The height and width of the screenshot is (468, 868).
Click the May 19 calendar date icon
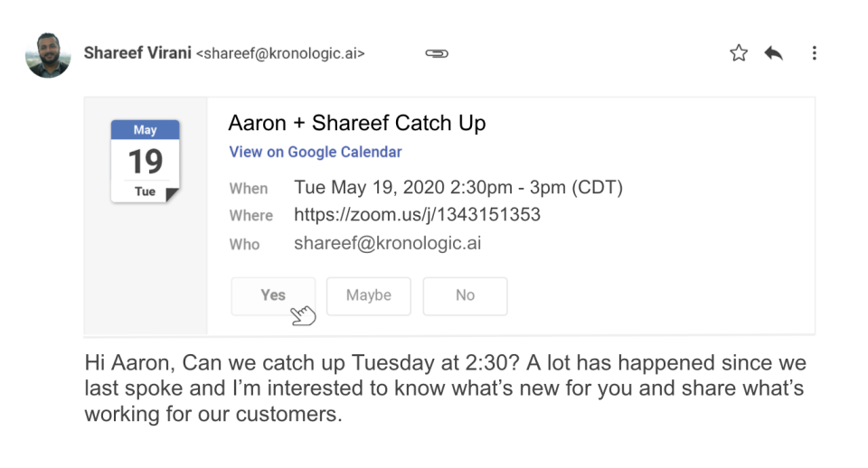pos(145,161)
